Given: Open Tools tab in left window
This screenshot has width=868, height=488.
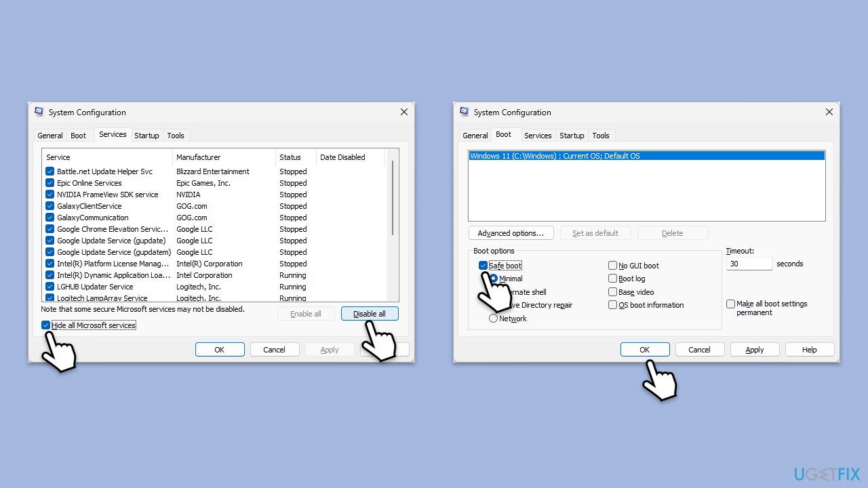Looking at the screenshot, I should pos(176,136).
